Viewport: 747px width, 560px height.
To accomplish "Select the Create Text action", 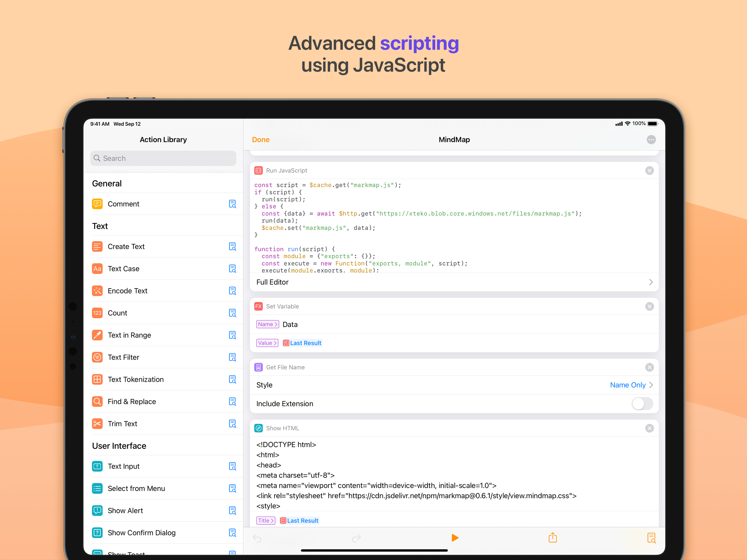I will [x=126, y=247].
